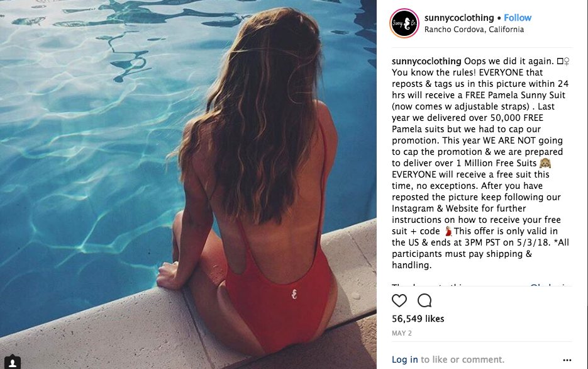Click the partially hidden blue link below caption
Screen dimensions: 588x369
click(x=550, y=285)
